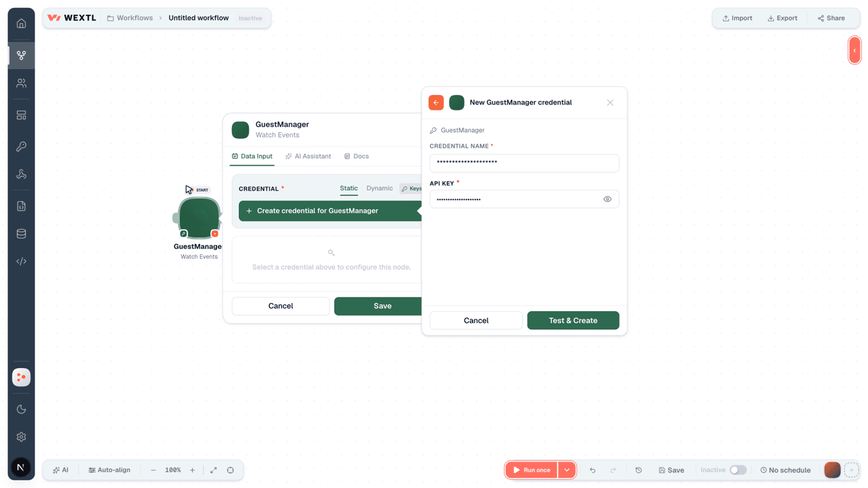Expand the collapsed right side panel
This screenshot has height=488, width=868.
pos(854,50)
